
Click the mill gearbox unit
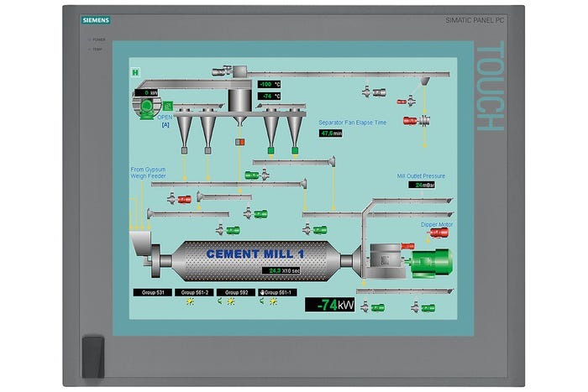tap(386, 256)
